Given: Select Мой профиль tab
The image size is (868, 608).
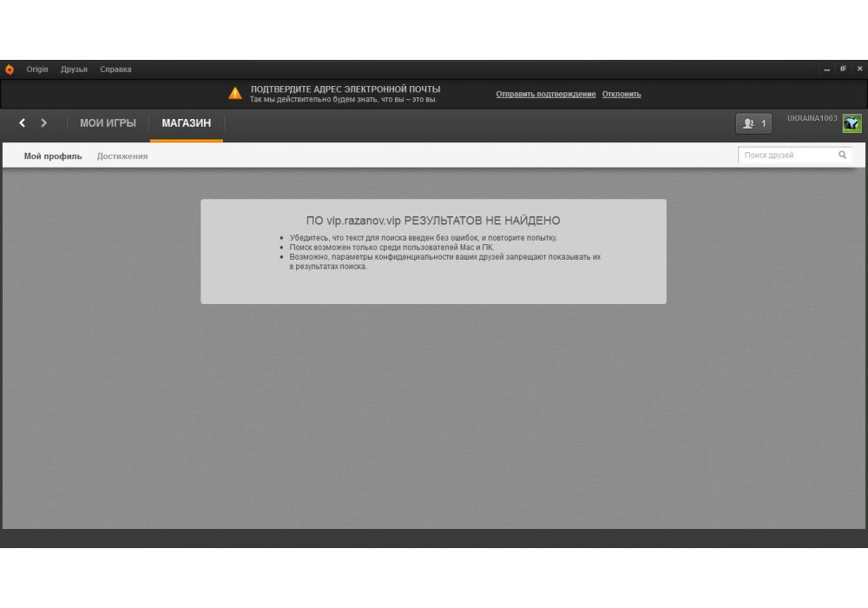Looking at the screenshot, I should click(x=53, y=156).
